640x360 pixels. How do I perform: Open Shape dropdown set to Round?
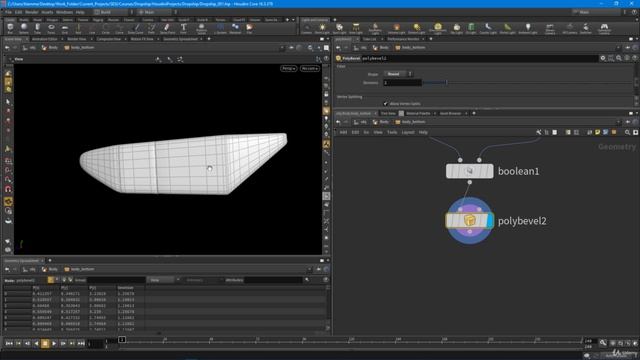(398, 74)
